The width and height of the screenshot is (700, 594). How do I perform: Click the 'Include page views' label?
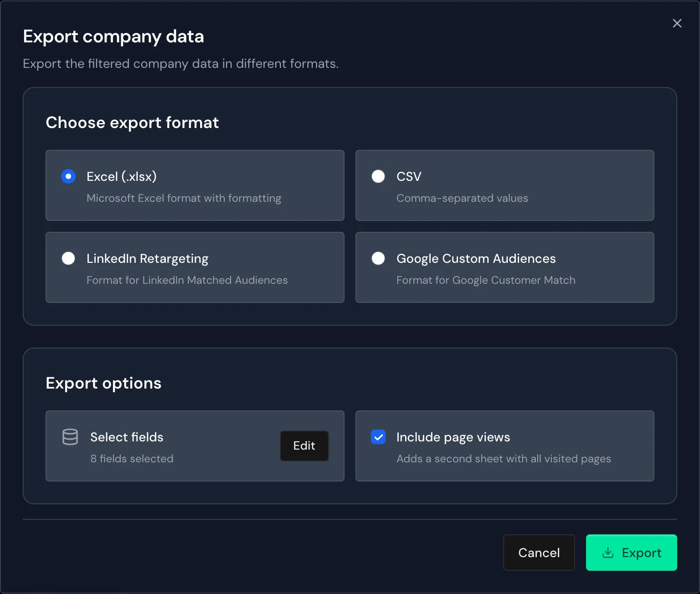tap(453, 437)
